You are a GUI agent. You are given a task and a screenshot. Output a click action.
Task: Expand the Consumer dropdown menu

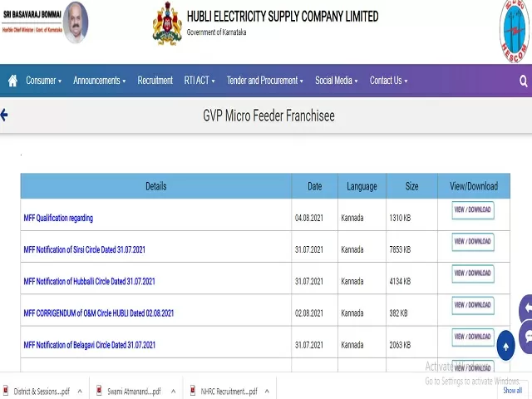43,81
